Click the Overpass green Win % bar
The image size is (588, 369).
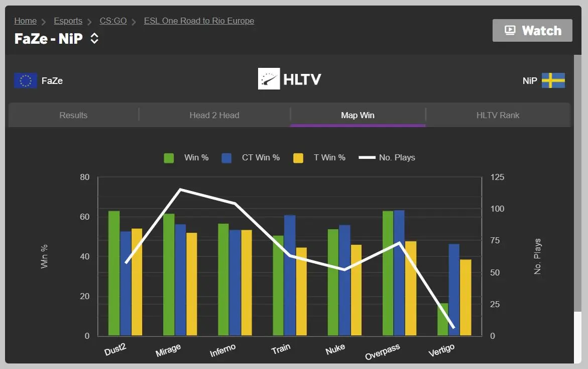[388, 273]
